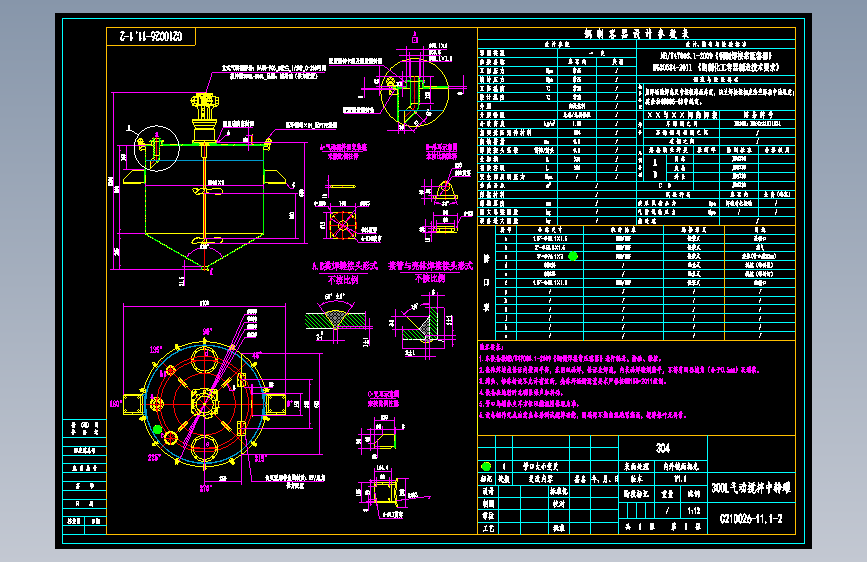Click the scale value '1:12'
This screenshot has width=867, height=562.
click(694, 511)
